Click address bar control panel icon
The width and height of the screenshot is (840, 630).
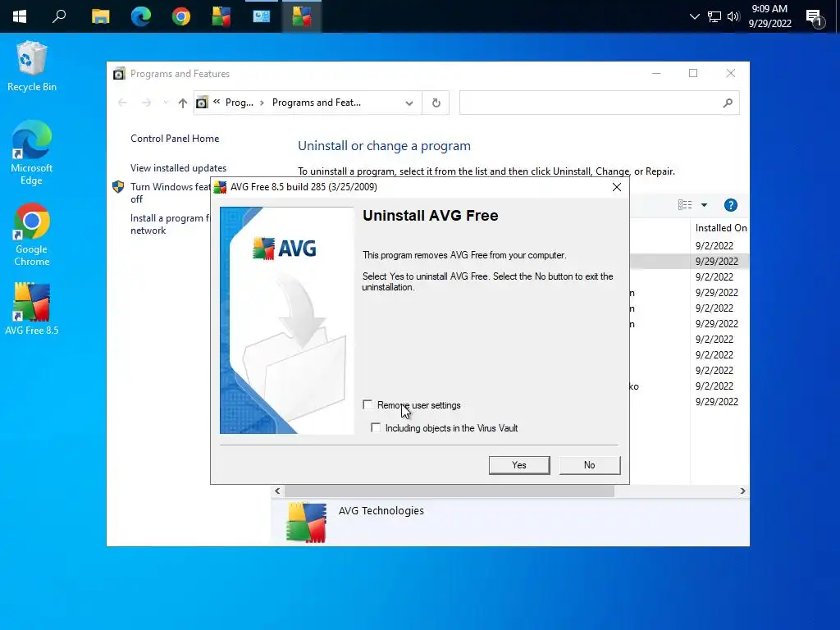pyautogui.click(x=202, y=103)
